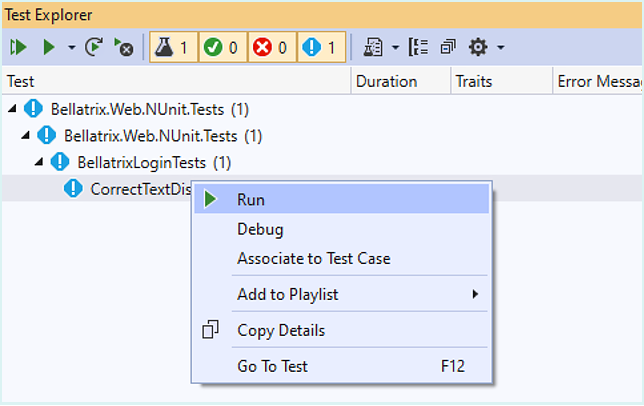Image resolution: width=644 pixels, height=406 pixels.
Task: Click not-run status icon beside CorrectTextDis test
Action: [x=73, y=189]
